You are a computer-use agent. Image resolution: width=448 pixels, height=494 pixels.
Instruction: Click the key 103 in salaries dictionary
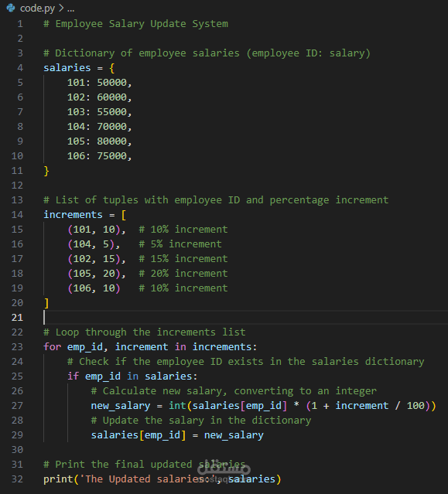76,112
